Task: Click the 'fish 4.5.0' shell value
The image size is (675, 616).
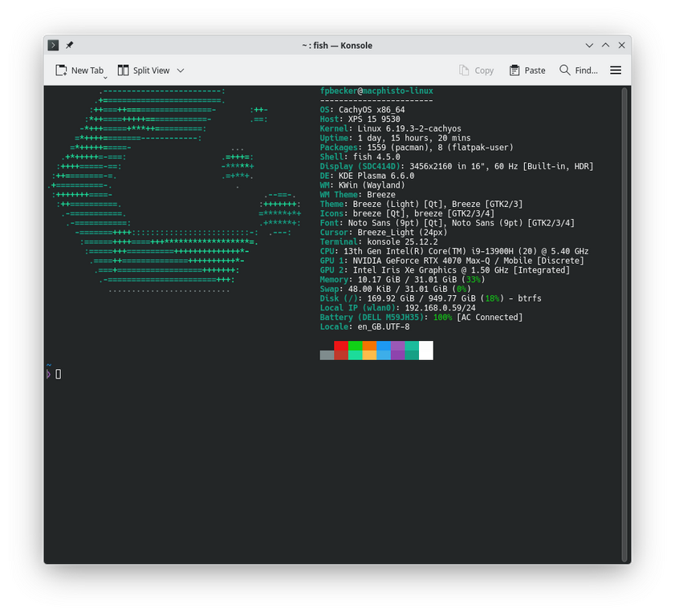Action: (x=376, y=157)
